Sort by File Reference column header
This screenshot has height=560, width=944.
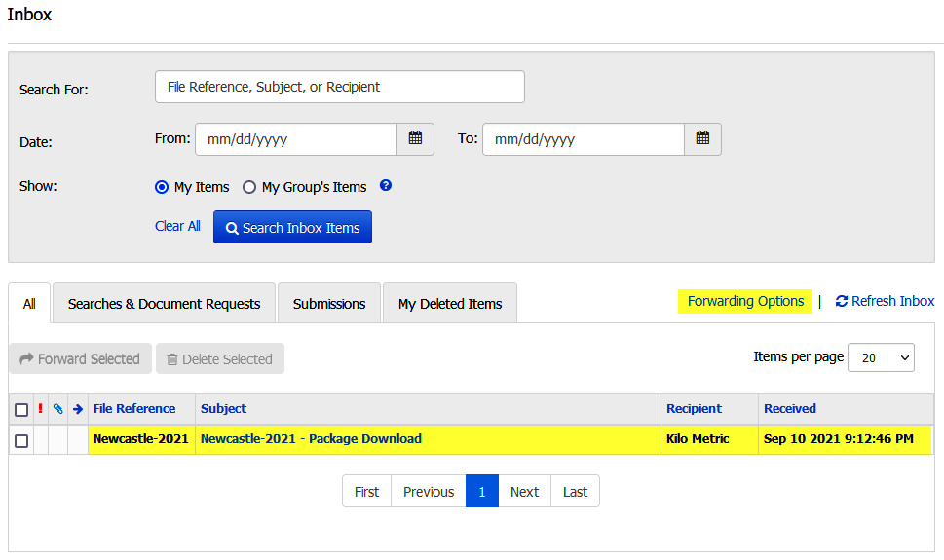pos(134,409)
